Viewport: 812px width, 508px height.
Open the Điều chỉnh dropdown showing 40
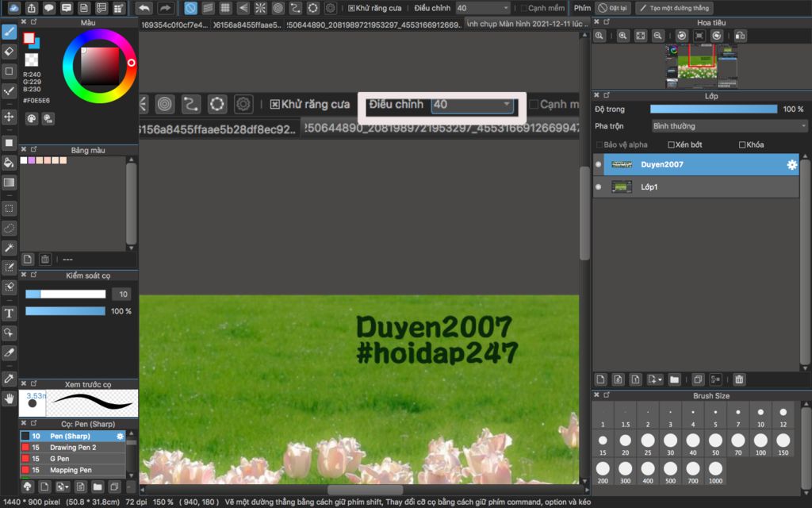tap(483, 8)
